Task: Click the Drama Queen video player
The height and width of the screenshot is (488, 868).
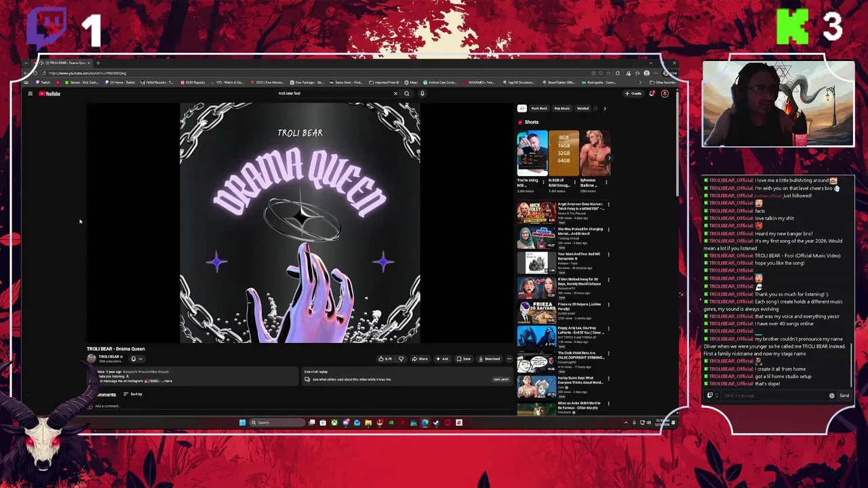Action: 300,223
